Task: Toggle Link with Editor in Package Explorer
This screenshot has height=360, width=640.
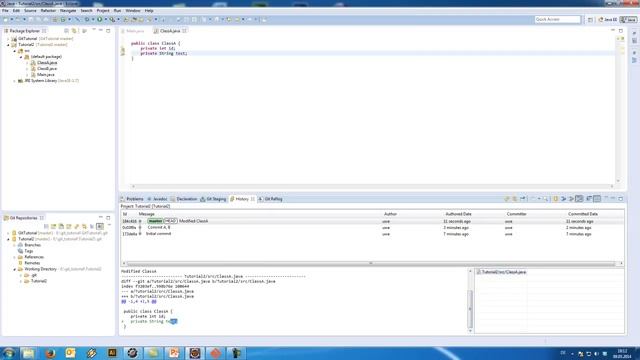Action: [74, 31]
